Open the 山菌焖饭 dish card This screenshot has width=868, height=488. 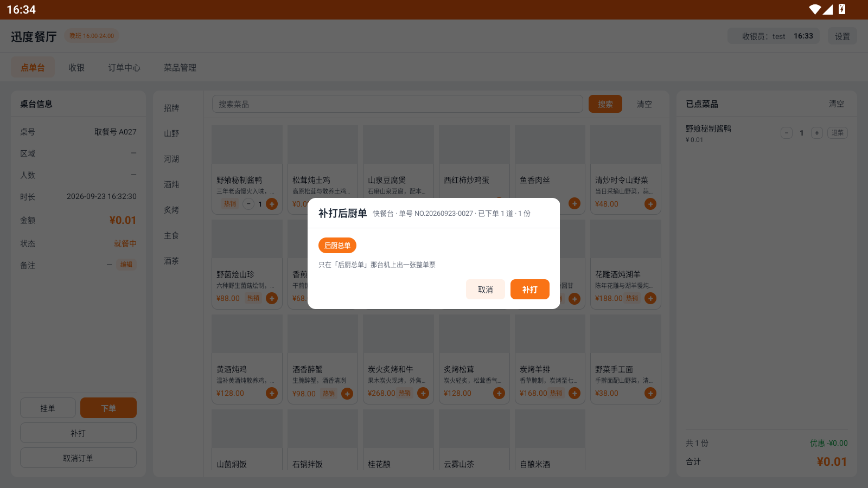pos(247,440)
